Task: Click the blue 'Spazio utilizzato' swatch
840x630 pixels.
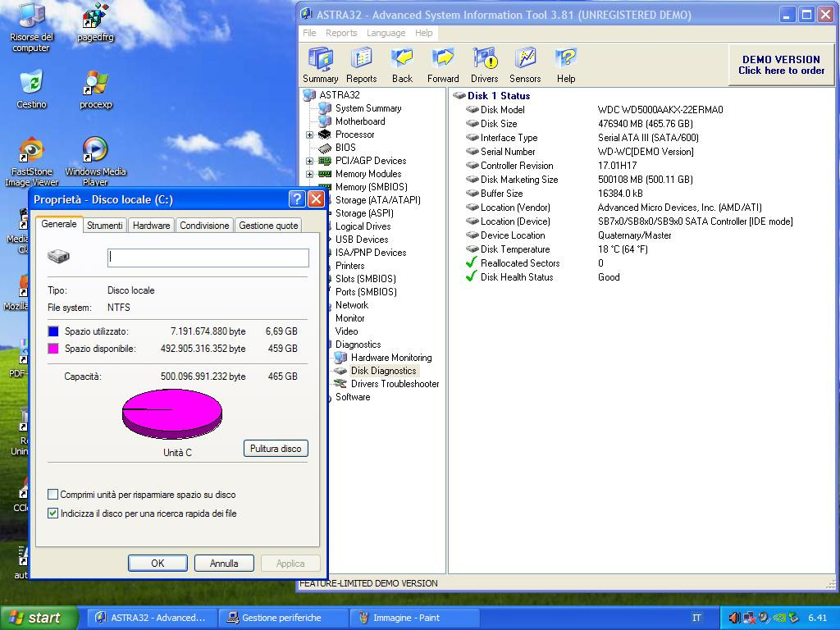Action: pos(53,331)
